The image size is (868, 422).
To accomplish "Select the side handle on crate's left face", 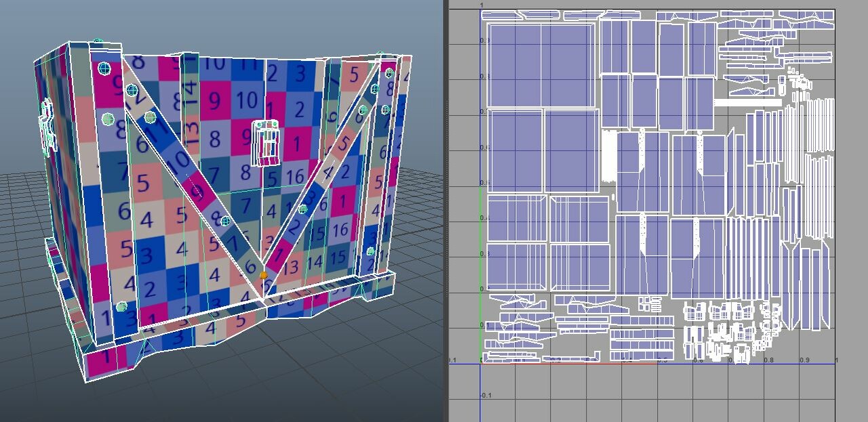I will pyautogui.click(x=48, y=129).
